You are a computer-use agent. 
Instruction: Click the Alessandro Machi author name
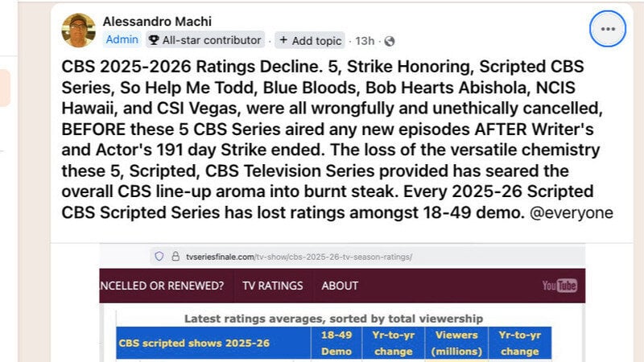click(x=158, y=21)
